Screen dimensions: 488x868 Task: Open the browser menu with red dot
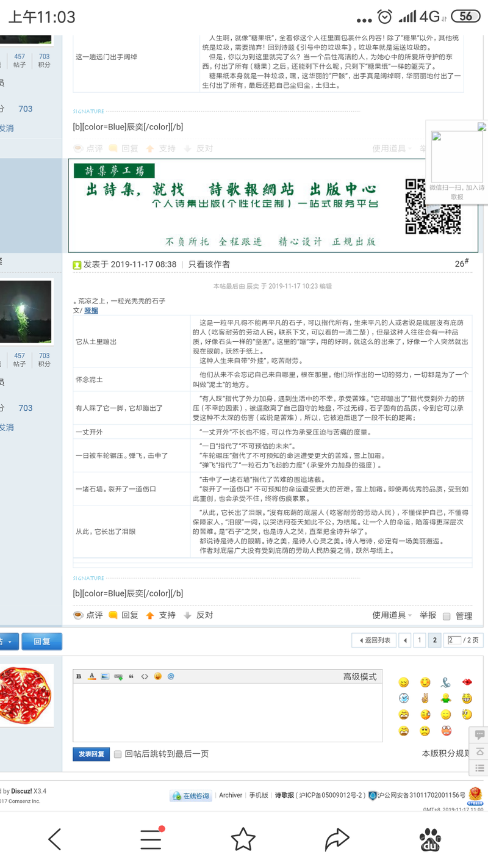(151, 839)
